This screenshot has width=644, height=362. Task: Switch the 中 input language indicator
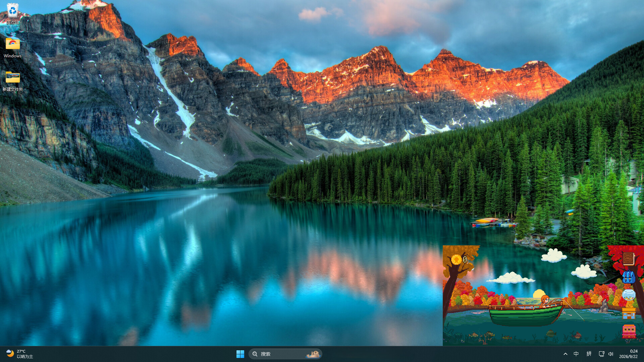click(576, 354)
